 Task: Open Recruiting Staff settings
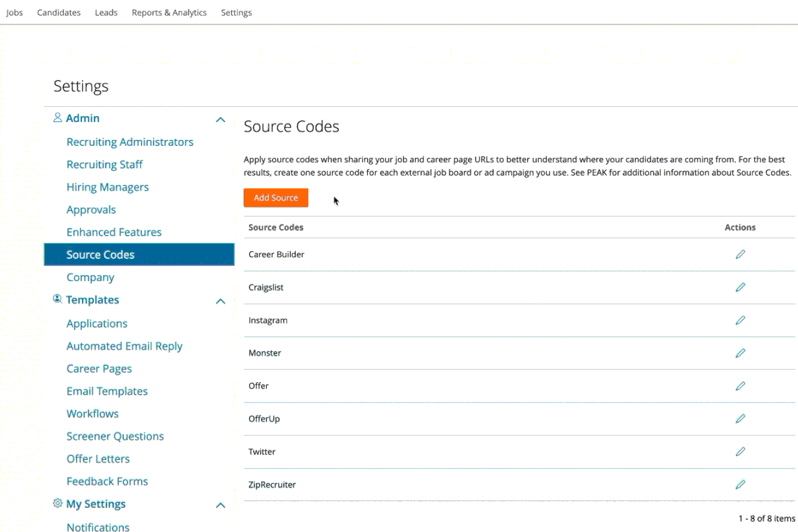coord(104,164)
